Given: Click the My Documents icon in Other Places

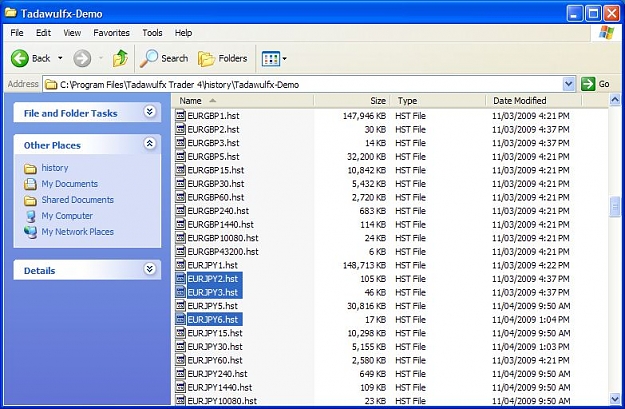Looking at the screenshot, I should pyautogui.click(x=30, y=184).
